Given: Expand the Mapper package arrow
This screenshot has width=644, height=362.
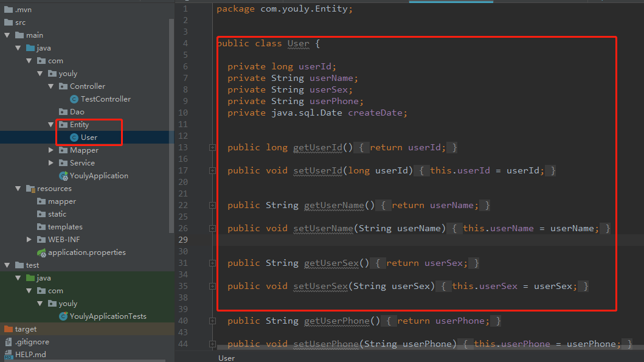Looking at the screenshot, I should tap(51, 150).
